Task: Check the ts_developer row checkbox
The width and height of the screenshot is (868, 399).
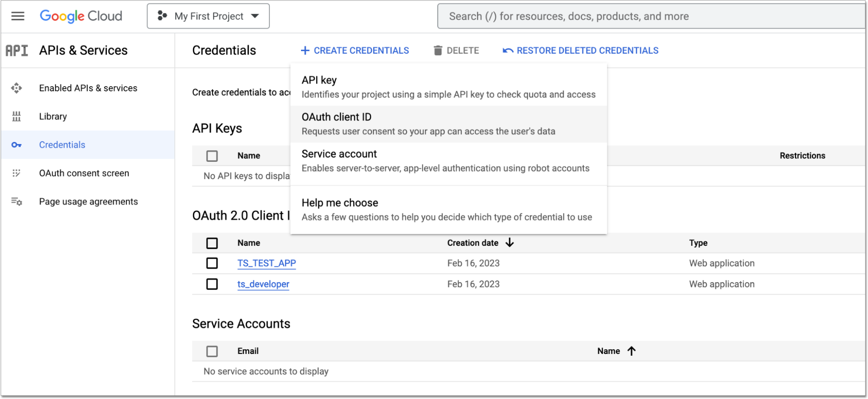Action: click(212, 284)
